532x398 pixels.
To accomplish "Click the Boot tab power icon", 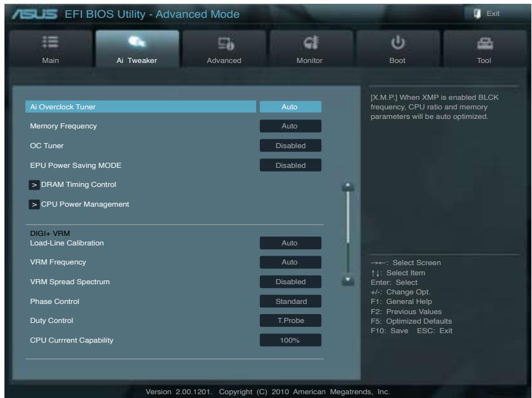I will coord(398,43).
